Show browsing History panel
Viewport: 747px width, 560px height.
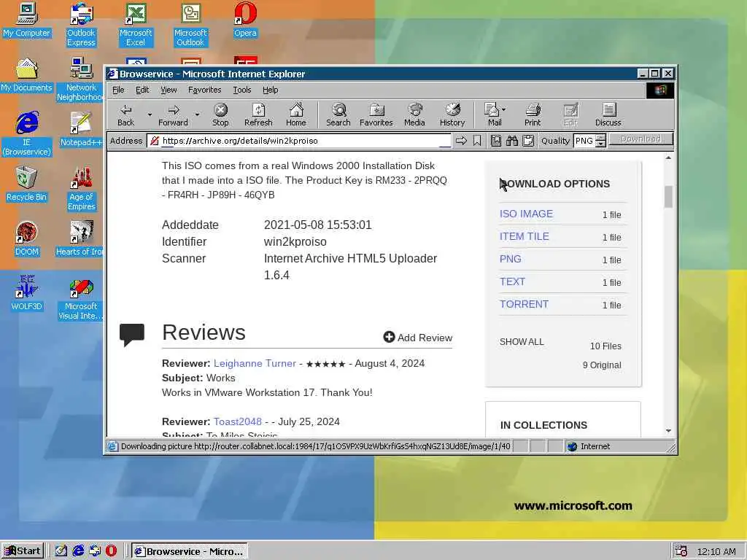(452, 115)
